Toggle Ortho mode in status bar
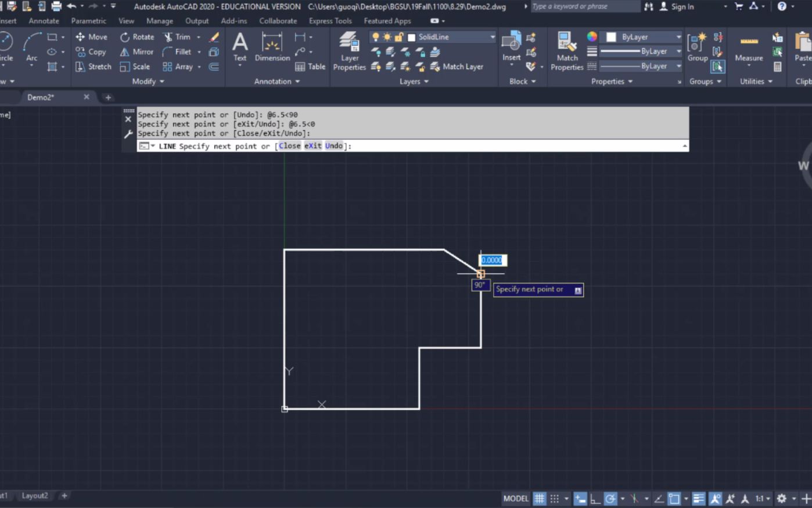 tap(594, 498)
